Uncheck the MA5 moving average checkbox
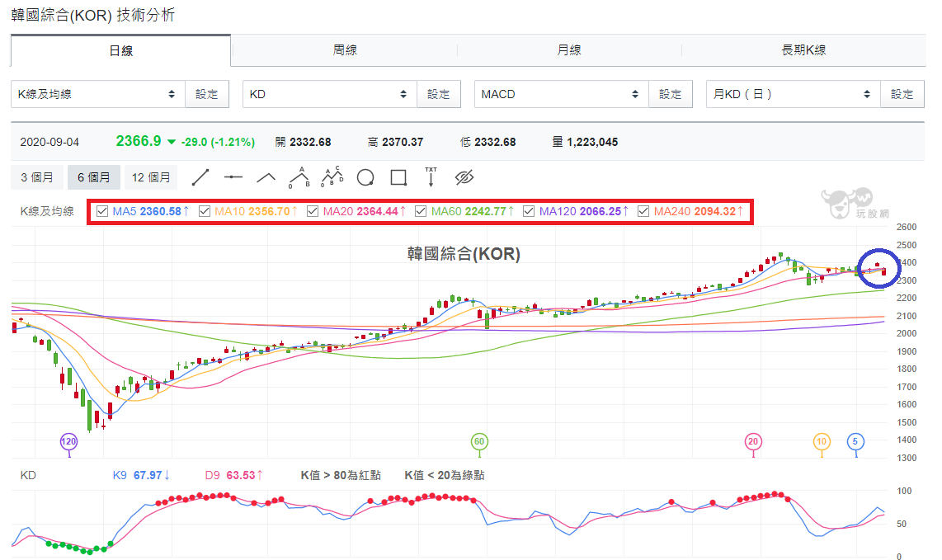The width and height of the screenshot is (942, 560). (102, 211)
